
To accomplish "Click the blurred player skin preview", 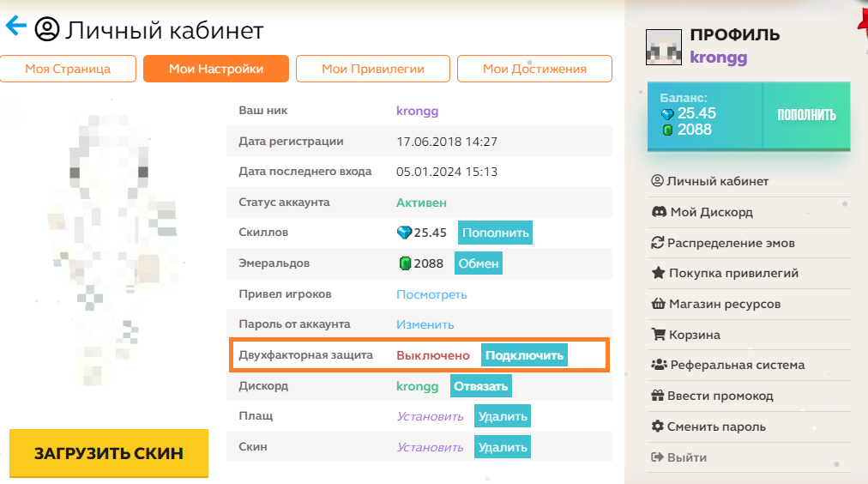I will [113, 249].
